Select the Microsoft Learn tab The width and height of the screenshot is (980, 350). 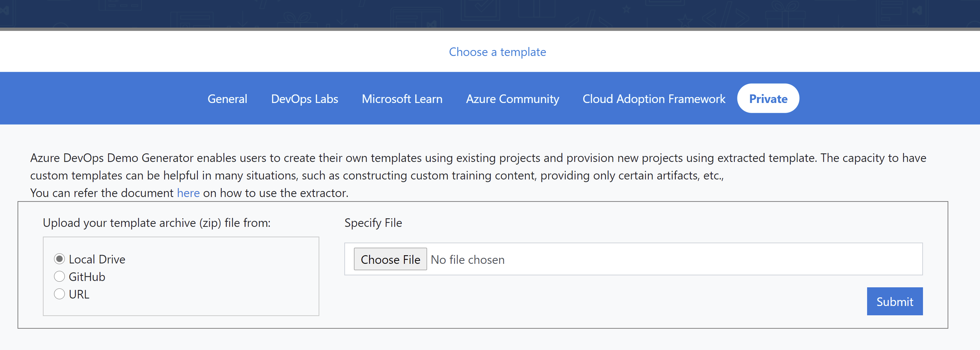pyautogui.click(x=402, y=99)
